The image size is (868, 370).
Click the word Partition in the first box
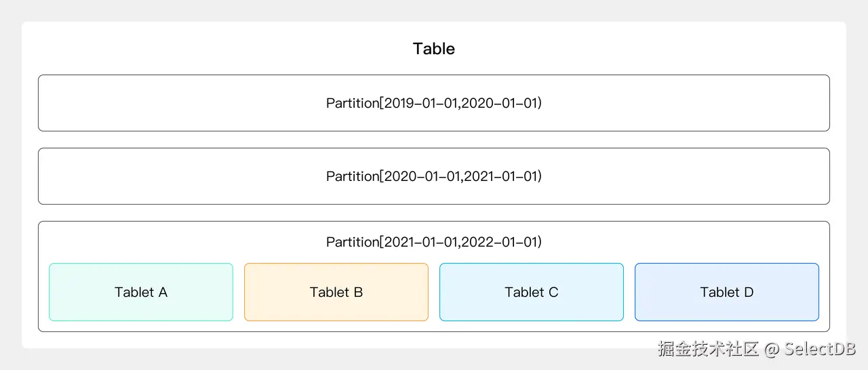[352, 103]
